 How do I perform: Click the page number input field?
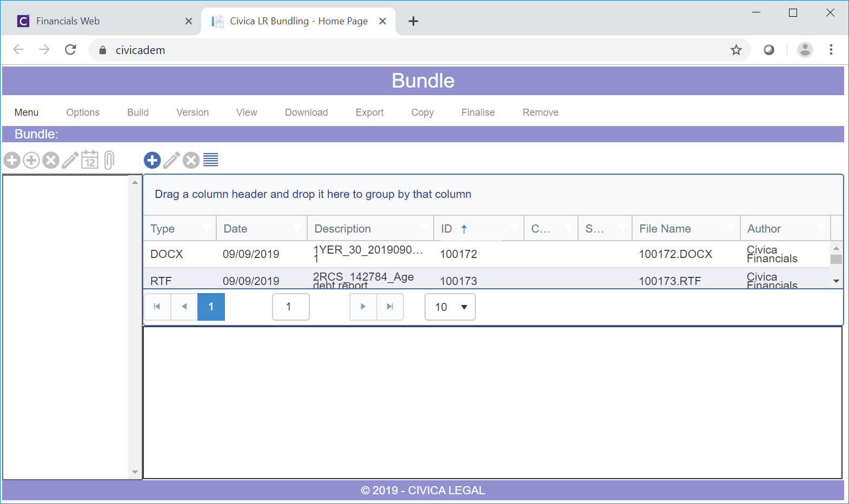(x=291, y=307)
